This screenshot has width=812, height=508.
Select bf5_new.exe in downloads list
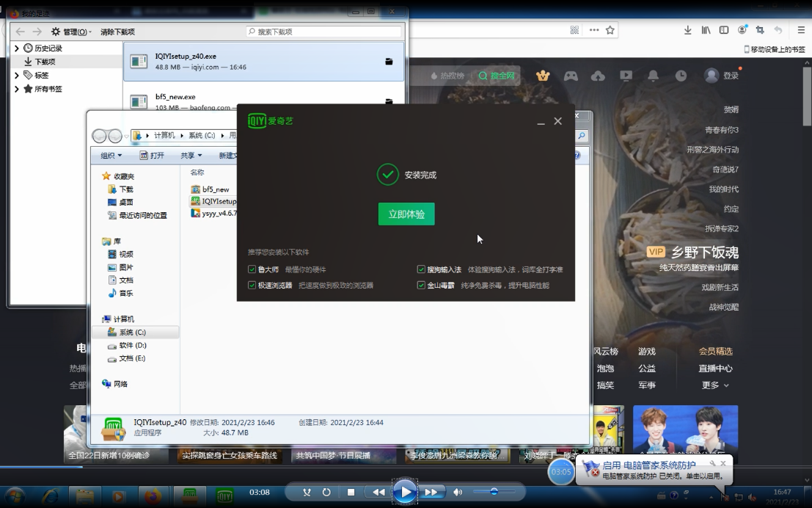[x=263, y=101]
